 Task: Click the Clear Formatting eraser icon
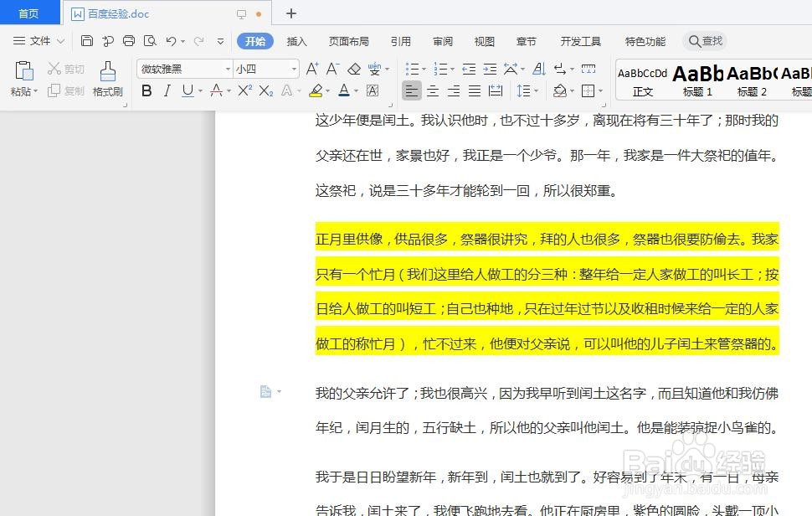click(354, 69)
